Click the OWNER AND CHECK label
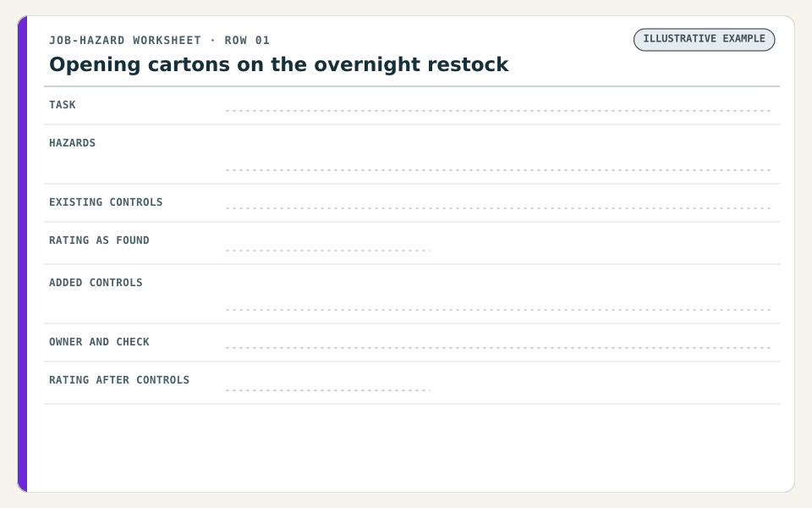Screen dimensions: 812x508 pos(99,342)
